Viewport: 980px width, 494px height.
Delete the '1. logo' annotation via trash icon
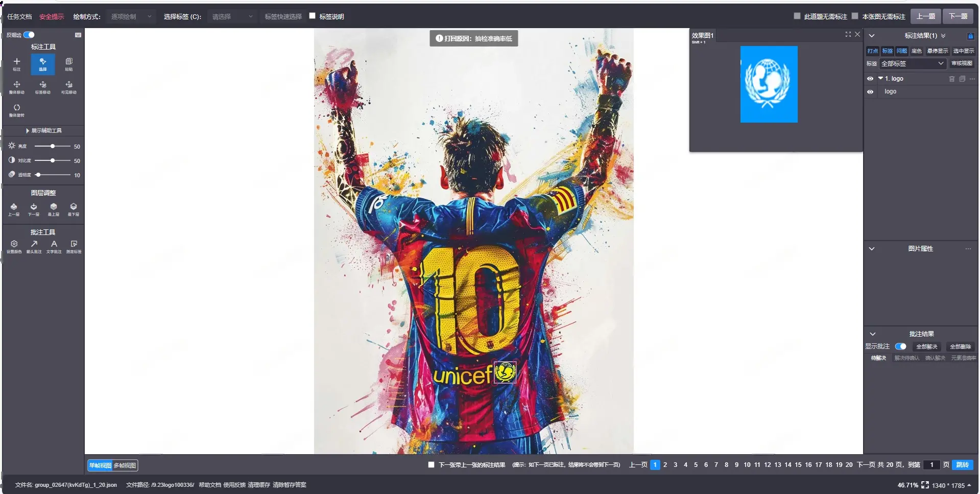(x=952, y=79)
